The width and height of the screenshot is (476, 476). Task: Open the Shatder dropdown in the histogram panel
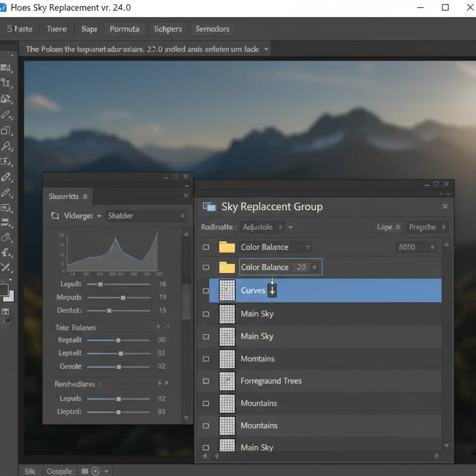coord(145,216)
